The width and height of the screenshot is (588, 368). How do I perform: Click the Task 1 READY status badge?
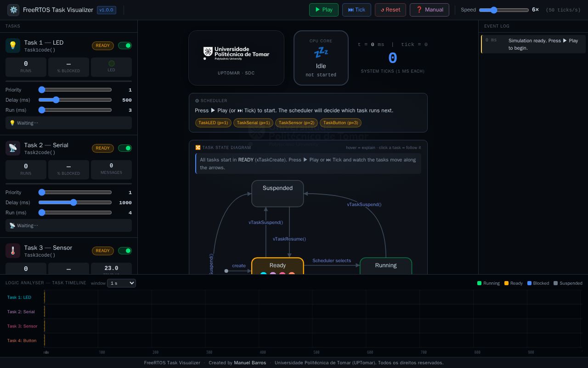pyautogui.click(x=103, y=46)
